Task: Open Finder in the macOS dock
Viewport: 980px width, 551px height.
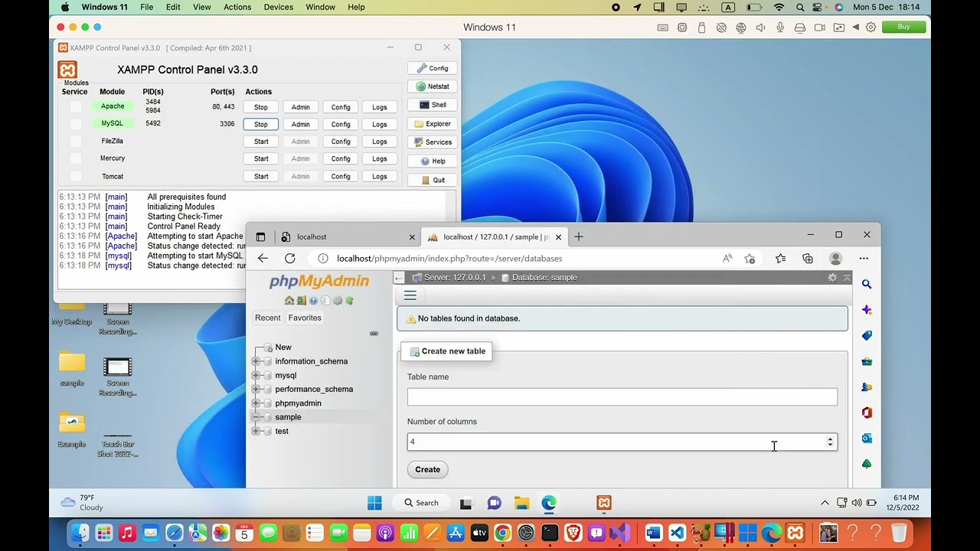Action: pyautogui.click(x=80, y=533)
